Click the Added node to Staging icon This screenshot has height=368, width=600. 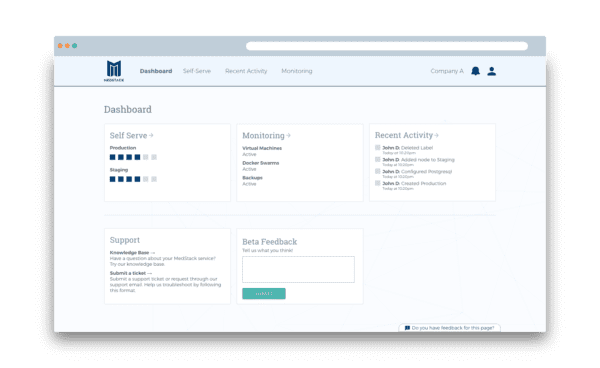378,160
